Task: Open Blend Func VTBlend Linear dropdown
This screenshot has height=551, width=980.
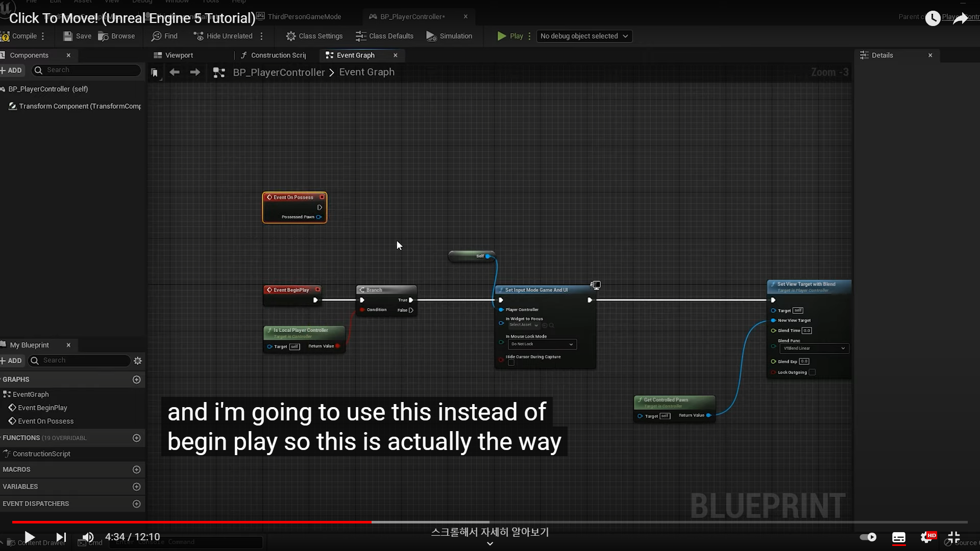Action: tap(814, 348)
